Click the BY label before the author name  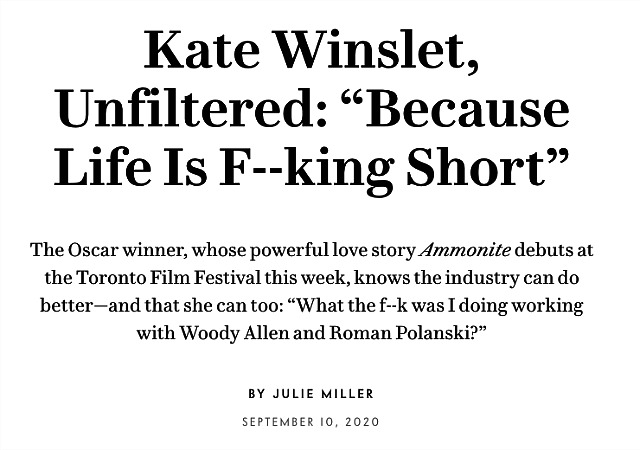pyautogui.click(x=257, y=394)
